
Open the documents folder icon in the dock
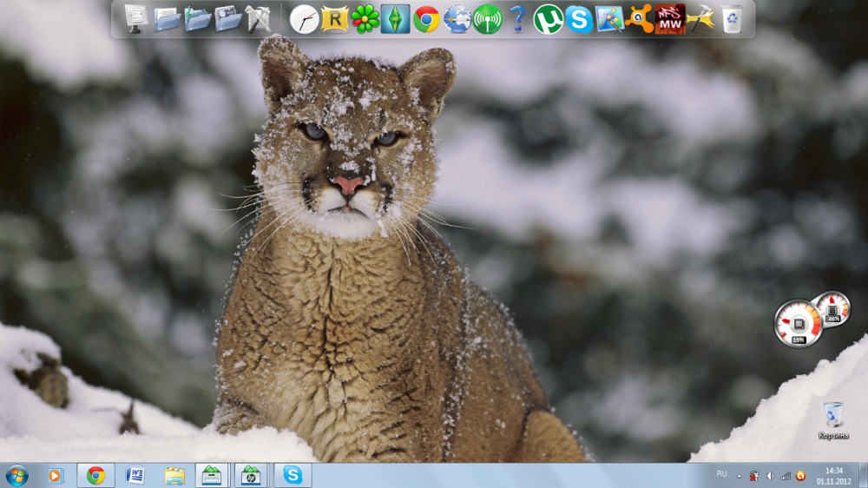[x=167, y=19]
